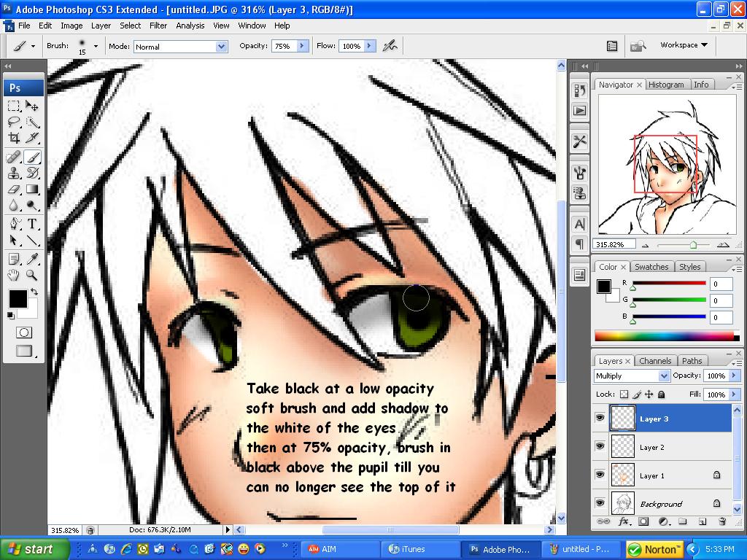The height and width of the screenshot is (560, 747).
Task: Select the Crop tool
Action: 14,138
